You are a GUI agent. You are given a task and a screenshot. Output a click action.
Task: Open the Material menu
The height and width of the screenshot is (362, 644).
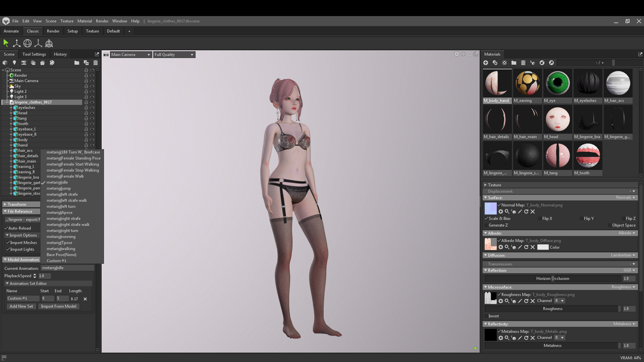pos(85,21)
